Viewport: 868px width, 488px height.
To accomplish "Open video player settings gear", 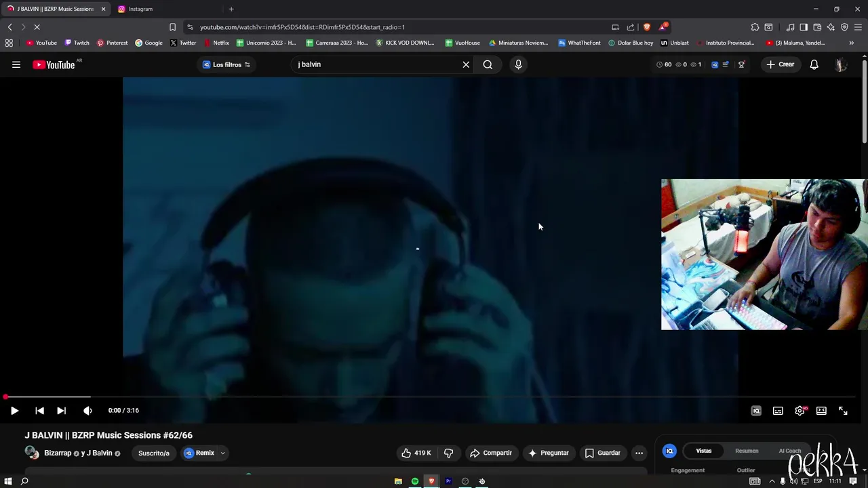I will coord(800,410).
